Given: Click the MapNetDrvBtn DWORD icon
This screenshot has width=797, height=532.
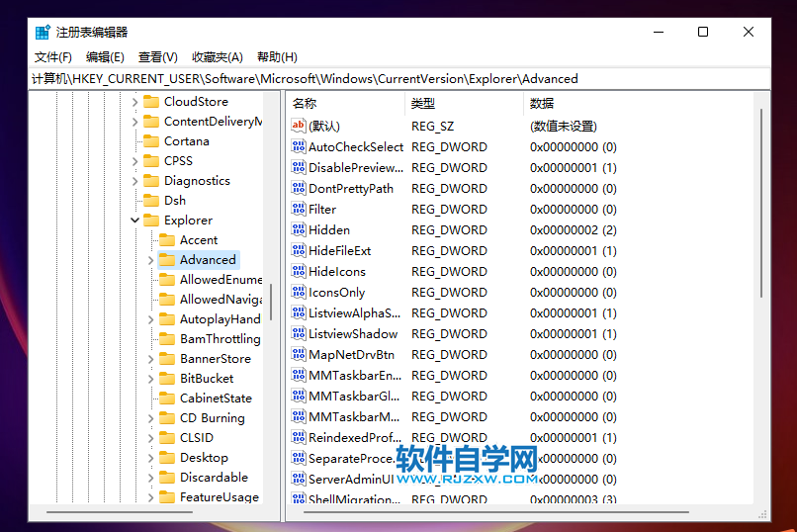Looking at the screenshot, I should point(299,355).
